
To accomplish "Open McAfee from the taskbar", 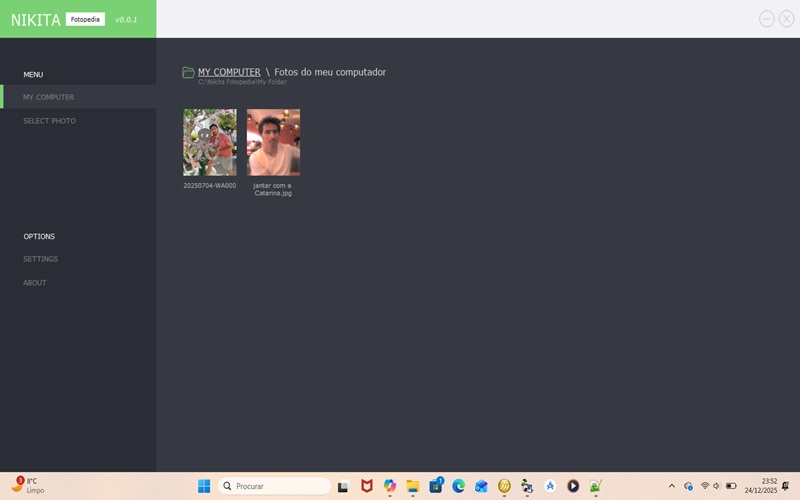I will pos(367,486).
